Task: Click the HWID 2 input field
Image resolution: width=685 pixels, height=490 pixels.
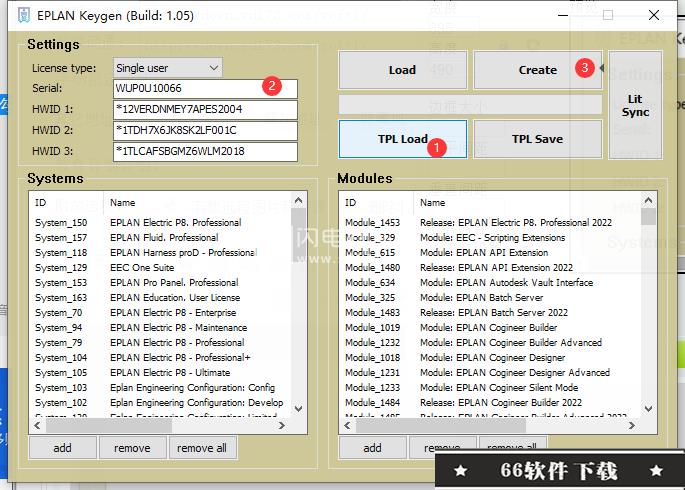Action: point(205,131)
